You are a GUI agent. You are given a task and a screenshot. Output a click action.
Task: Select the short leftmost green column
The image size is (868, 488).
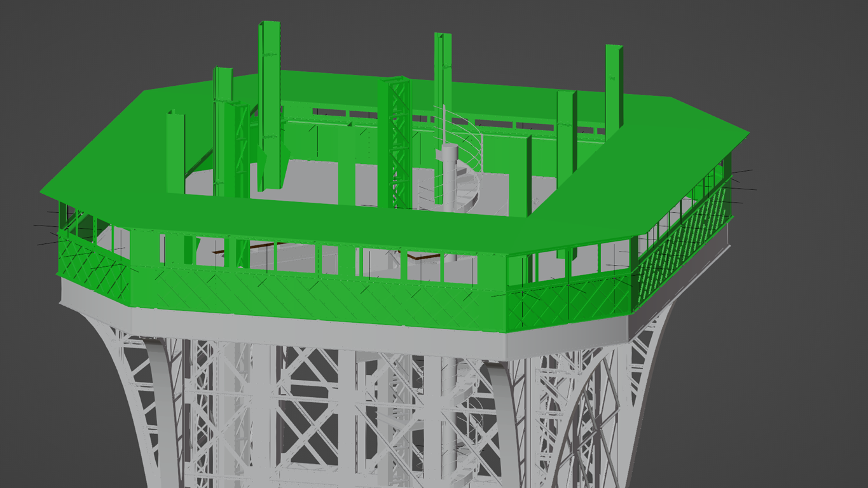pos(176,152)
